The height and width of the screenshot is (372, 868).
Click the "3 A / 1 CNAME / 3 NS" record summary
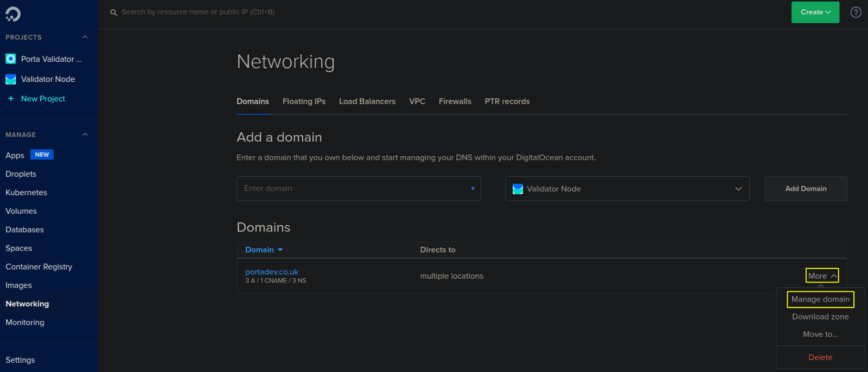point(276,281)
